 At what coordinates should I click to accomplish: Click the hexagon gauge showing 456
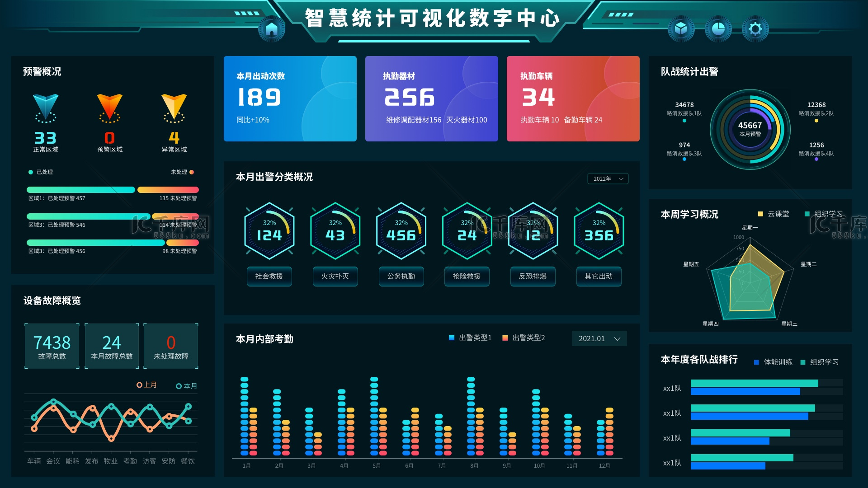pos(401,231)
